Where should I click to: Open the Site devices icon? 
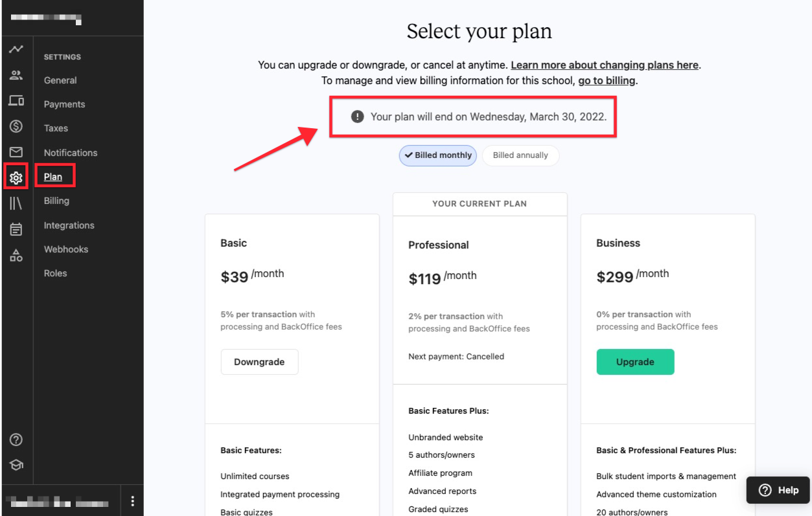pos(16,100)
